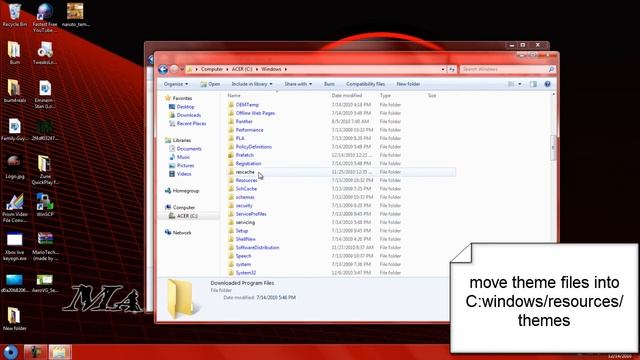Select Downloads under Favorites

tap(185, 115)
